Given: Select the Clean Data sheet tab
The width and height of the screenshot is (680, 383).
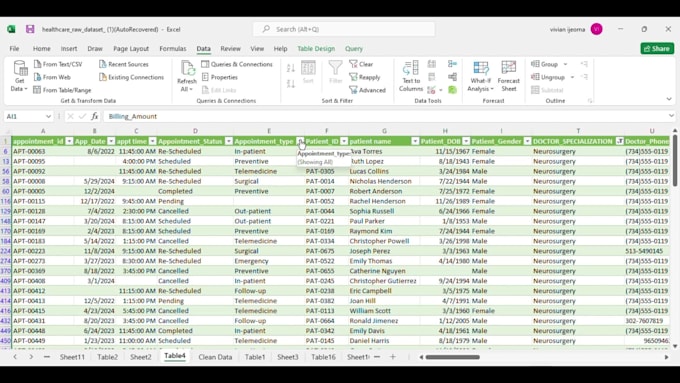Looking at the screenshot, I should point(215,357).
